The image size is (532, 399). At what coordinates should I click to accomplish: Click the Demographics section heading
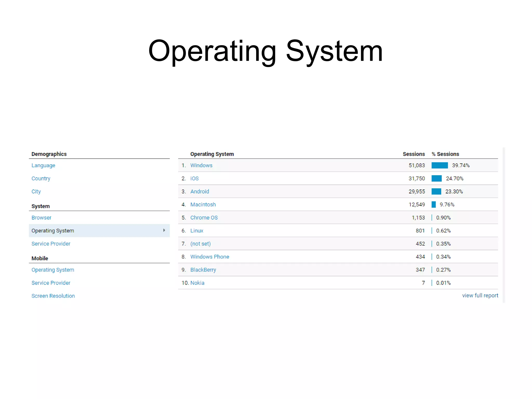click(x=49, y=154)
